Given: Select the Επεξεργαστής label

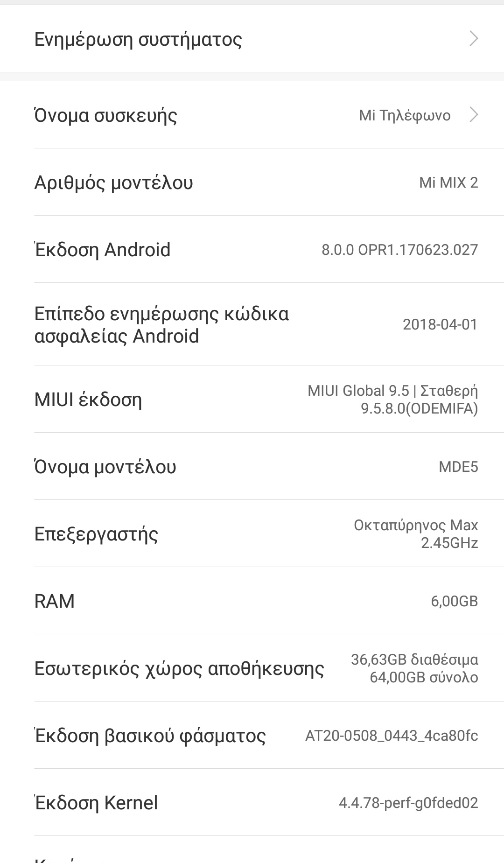Looking at the screenshot, I should [x=96, y=534].
